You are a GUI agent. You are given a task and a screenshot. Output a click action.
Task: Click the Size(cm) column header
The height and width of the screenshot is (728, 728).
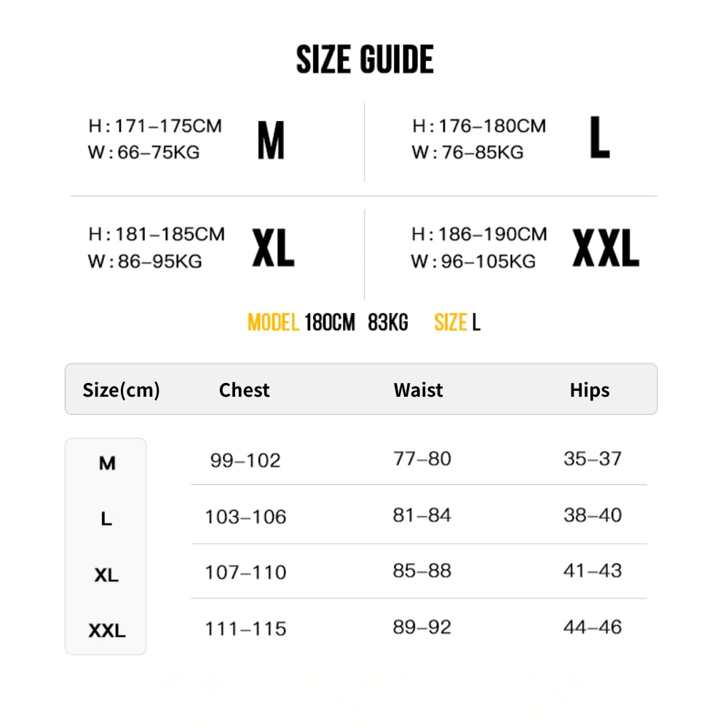(x=121, y=390)
